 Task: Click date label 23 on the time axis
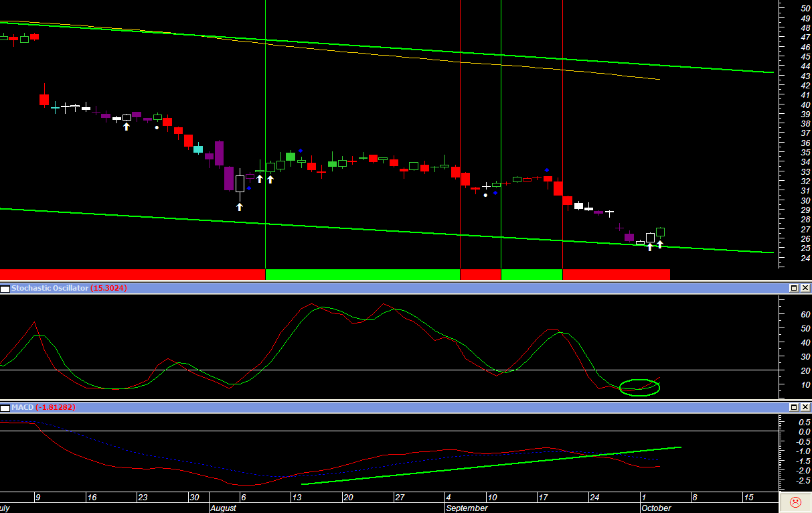pyautogui.click(x=142, y=498)
